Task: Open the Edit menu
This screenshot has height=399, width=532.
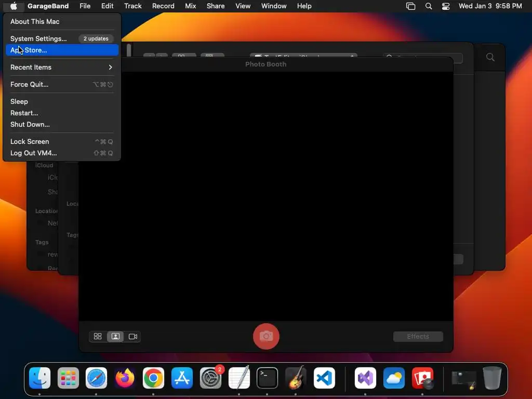Action: (107, 6)
